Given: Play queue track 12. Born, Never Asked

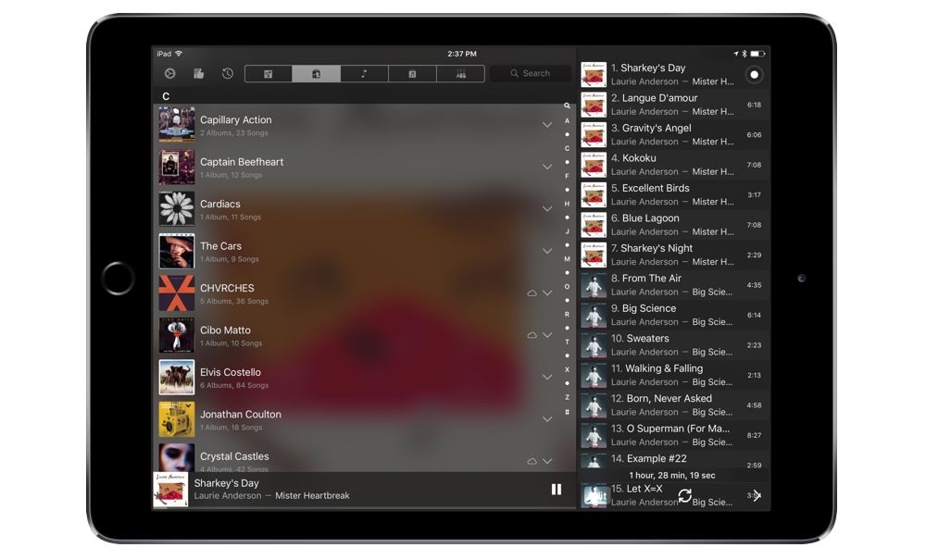Looking at the screenshot, I should click(674, 405).
